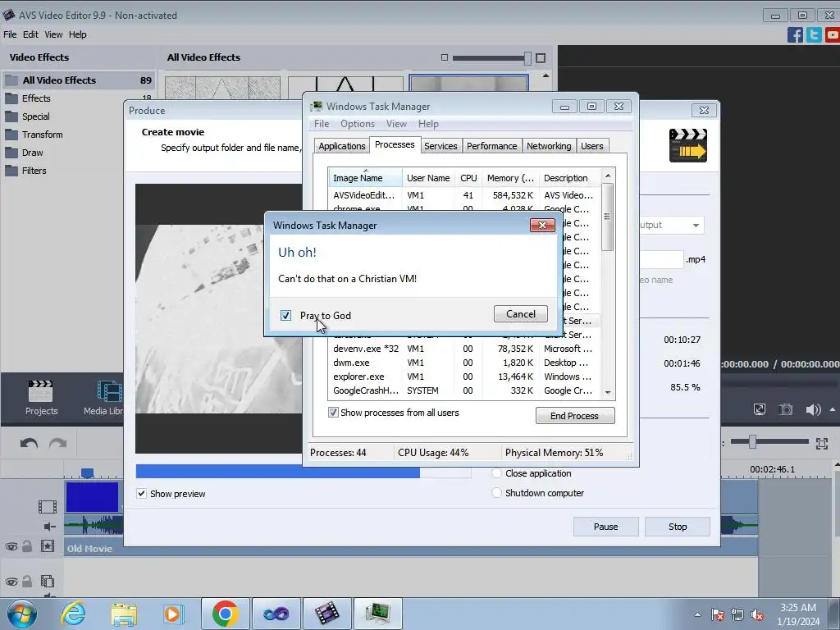Click timeline zoom fit icon

822,443
